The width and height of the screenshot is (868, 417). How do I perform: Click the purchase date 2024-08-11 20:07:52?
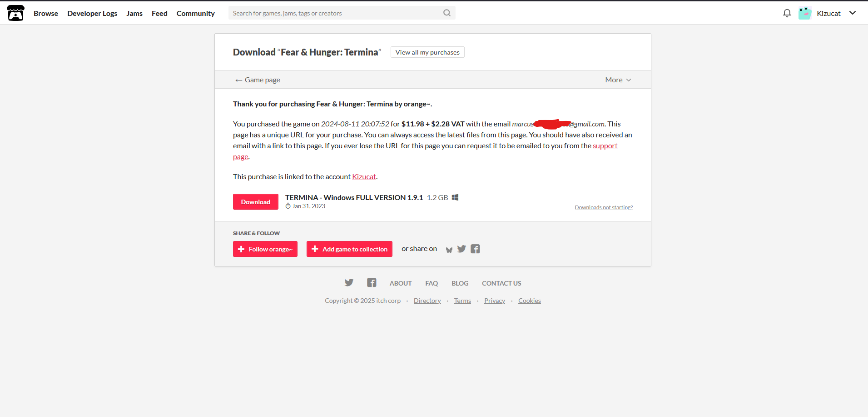(355, 124)
